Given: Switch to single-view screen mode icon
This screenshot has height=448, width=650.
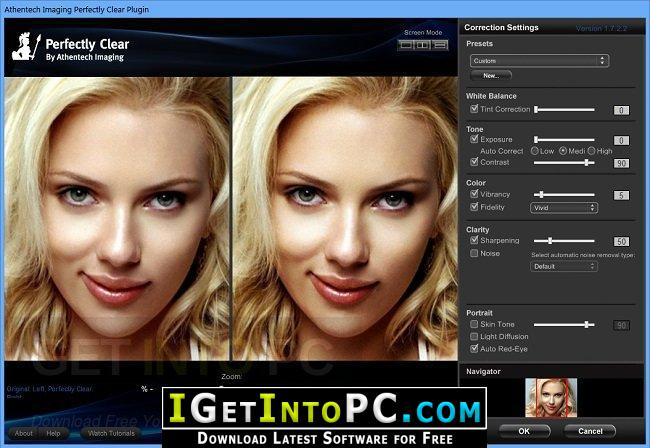Looking at the screenshot, I should coord(405,45).
